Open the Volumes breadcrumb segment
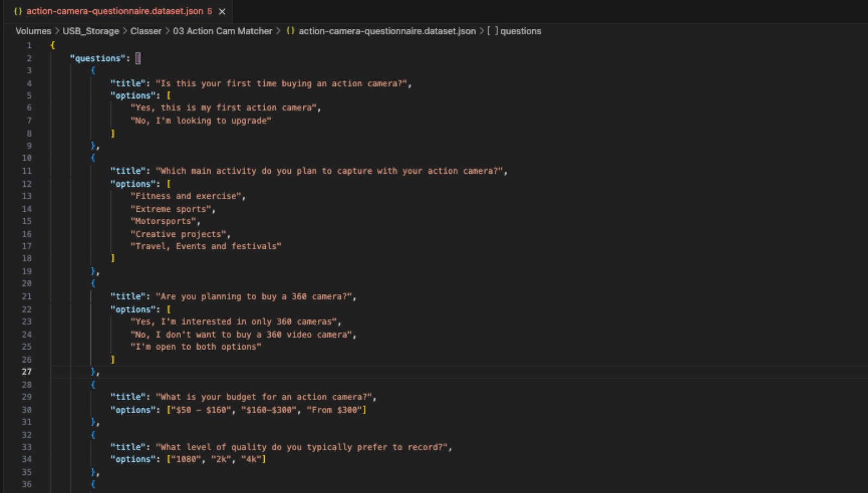This screenshot has width=868, height=493. (x=33, y=31)
